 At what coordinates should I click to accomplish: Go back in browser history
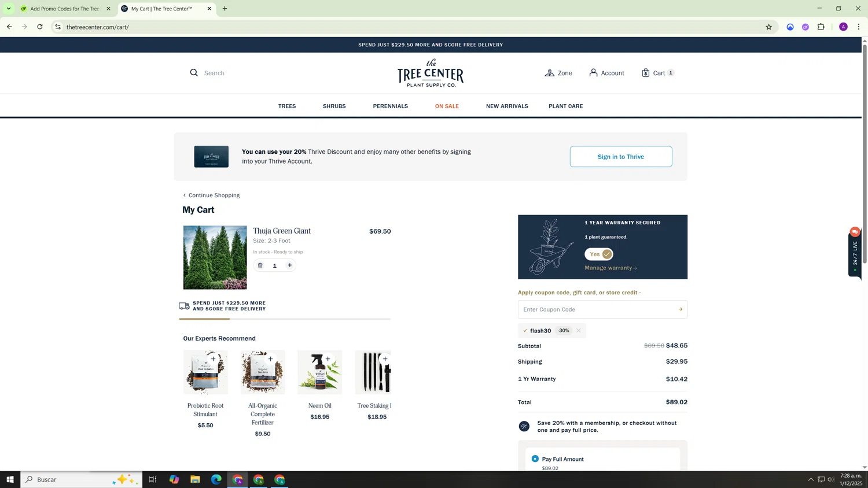(9, 27)
